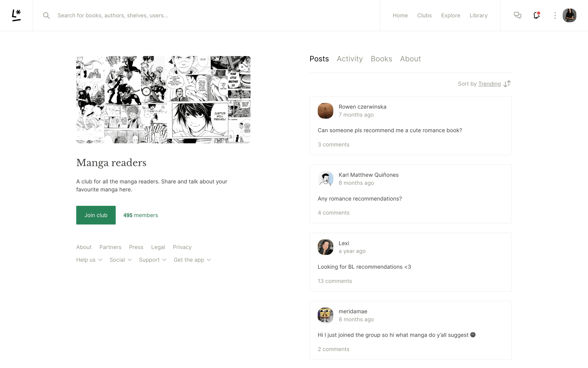The image size is (588, 368).
Task: Click the meridamae username
Action: click(353, 311)
